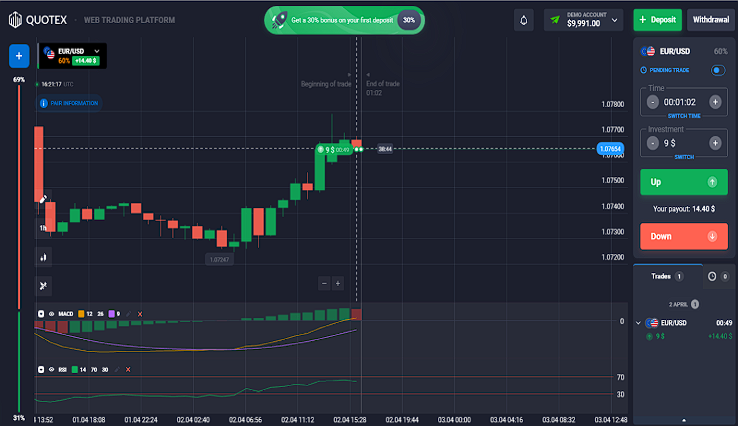Toggle the Pending Trade switch
The height and width of the screenshot is (426, 740).
tap(717, 70)
